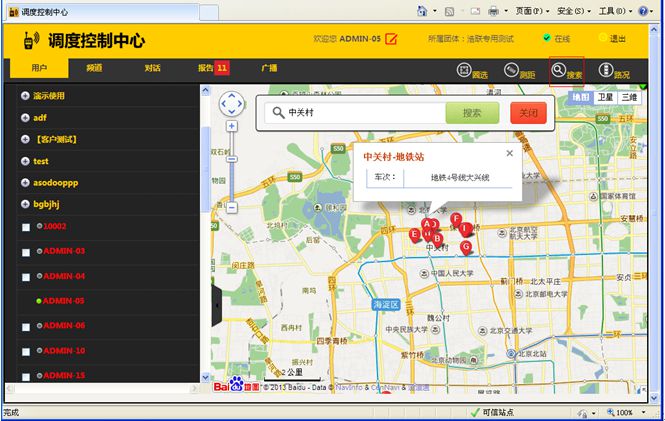The height and width of the screenshot is (421, 665).
Task: Switch map view to 三维 3D
Action: 629,98
